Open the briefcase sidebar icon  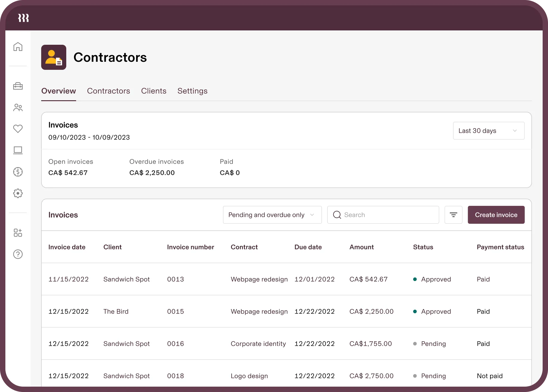point(18,86)
